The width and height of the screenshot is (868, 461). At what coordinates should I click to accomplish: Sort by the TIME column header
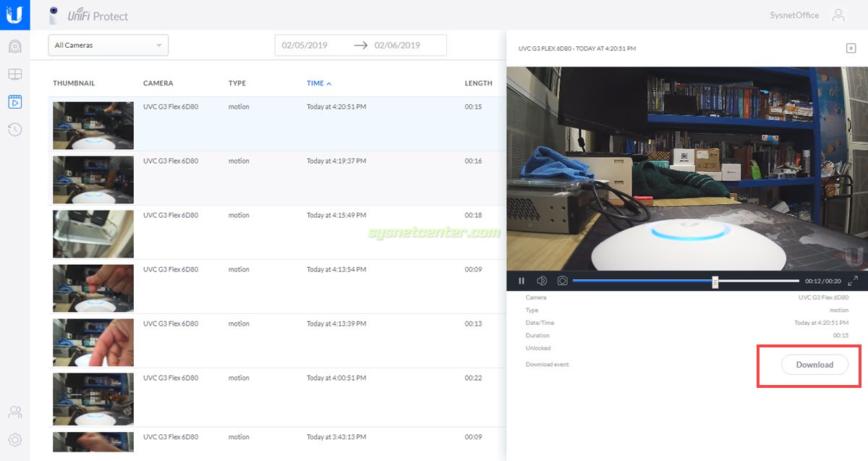[319, 83]
